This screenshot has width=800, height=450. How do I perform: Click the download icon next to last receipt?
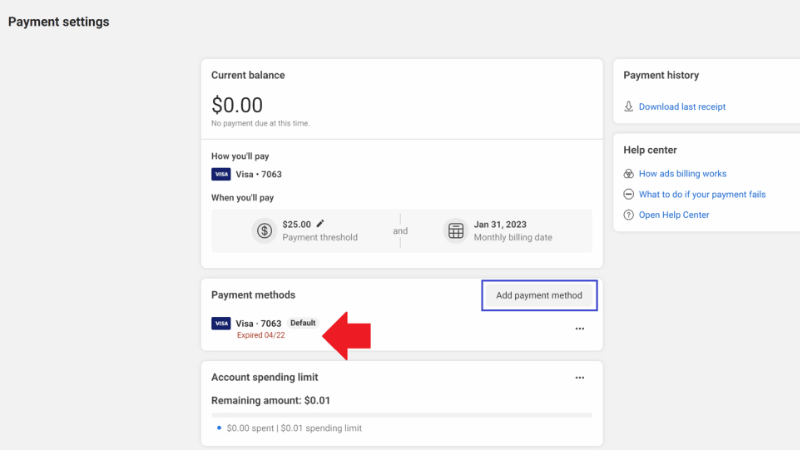629,106
